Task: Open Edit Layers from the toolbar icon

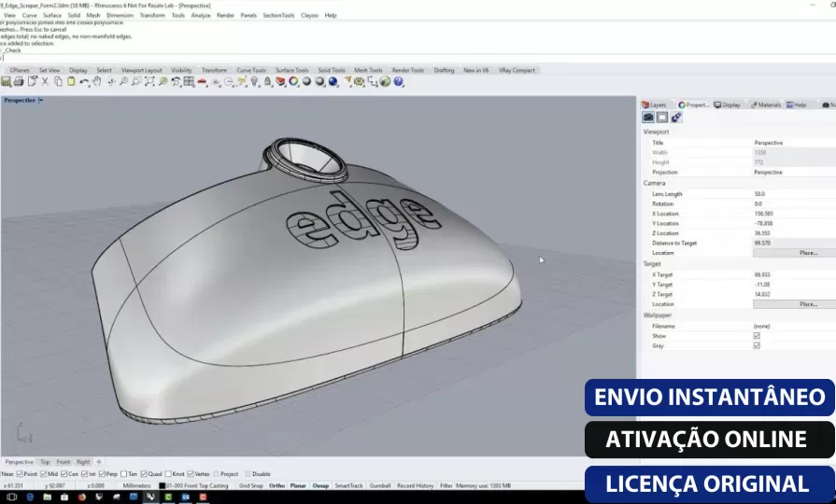Action: tap(280, 81)
